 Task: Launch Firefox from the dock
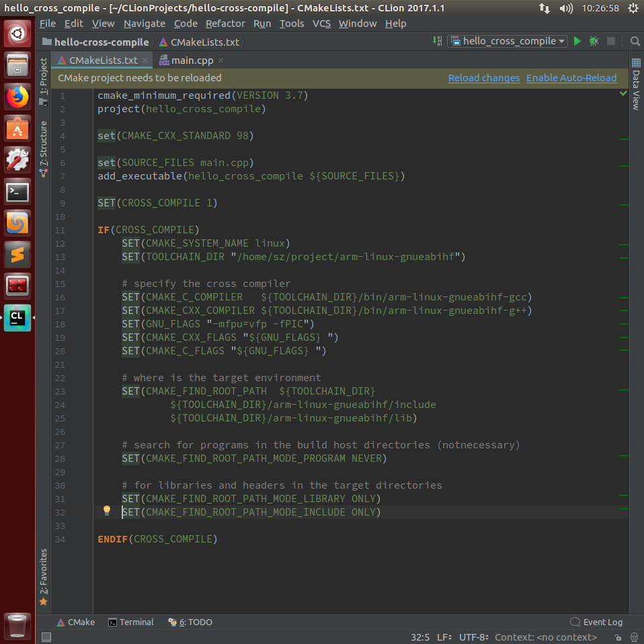(16, 96)
